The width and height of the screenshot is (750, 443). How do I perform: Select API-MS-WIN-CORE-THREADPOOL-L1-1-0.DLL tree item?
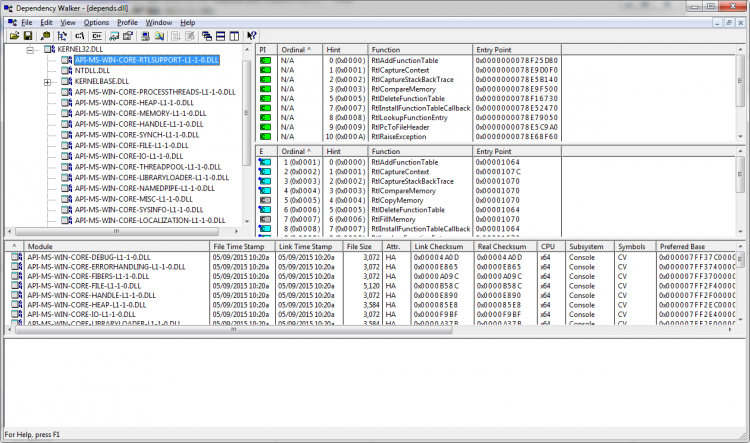[x=148, y=167]
